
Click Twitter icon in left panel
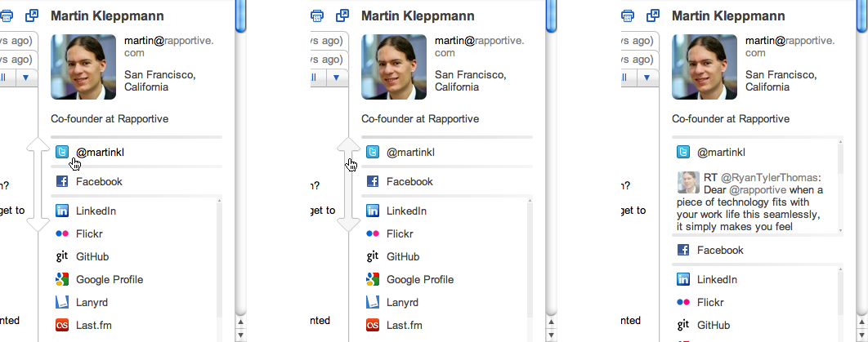pos(62,152)
